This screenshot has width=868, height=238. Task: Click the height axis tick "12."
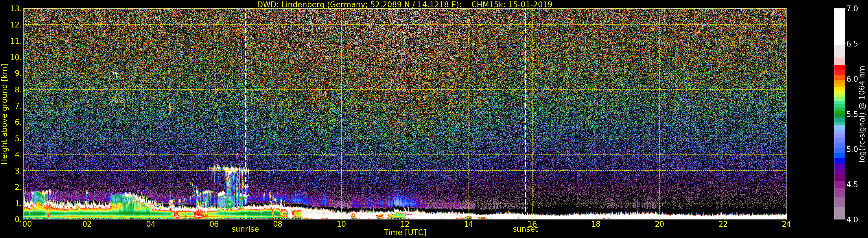tap(16, 25)
